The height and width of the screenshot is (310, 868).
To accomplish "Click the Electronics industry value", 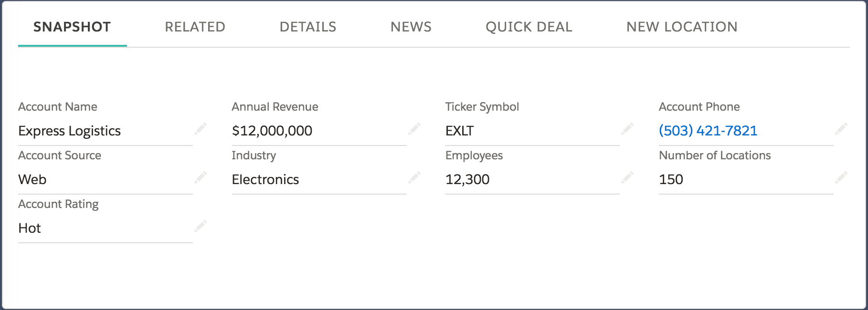I will [x=265, y=179].
